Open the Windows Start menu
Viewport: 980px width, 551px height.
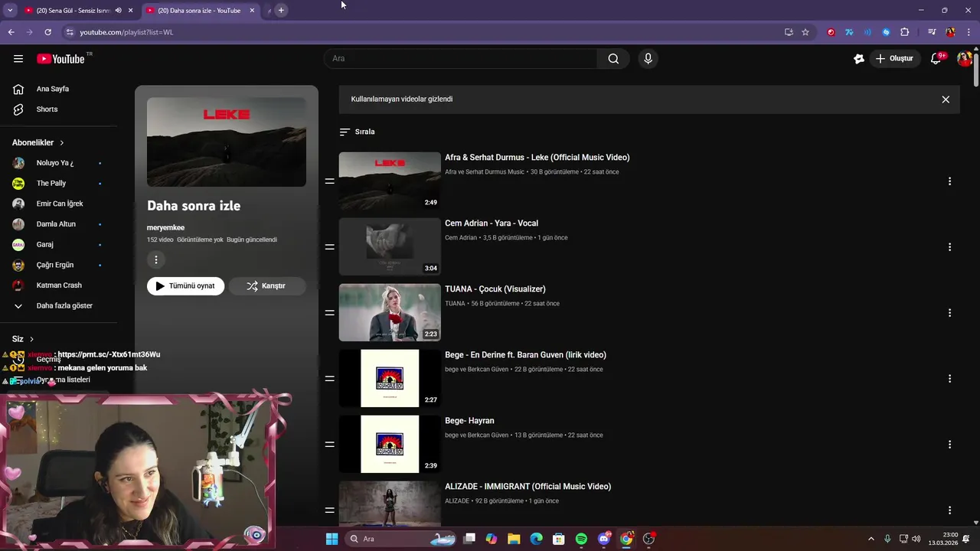332,539
